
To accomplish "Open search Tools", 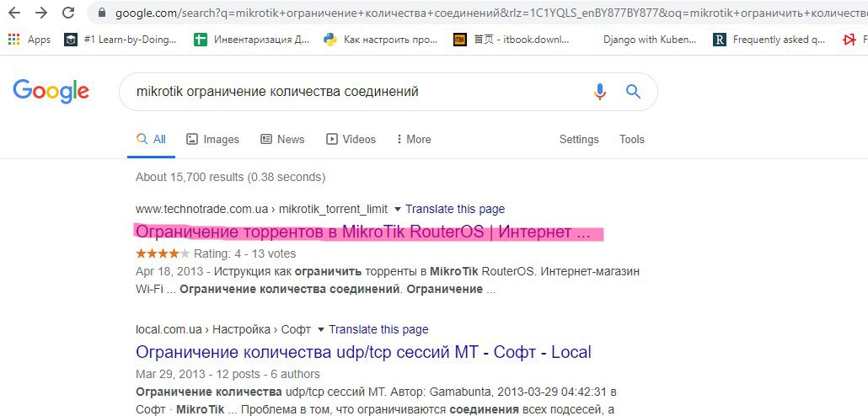I will pyautogui.click(x=632, y=140).
